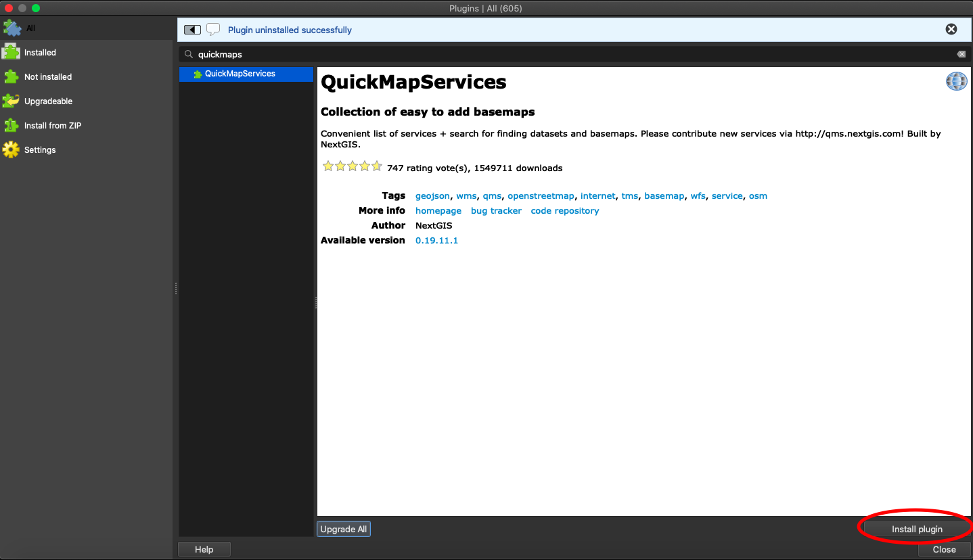Click the Upgradeable plugins icon
The width and height of the screenshot is (973, 560).
11,101
